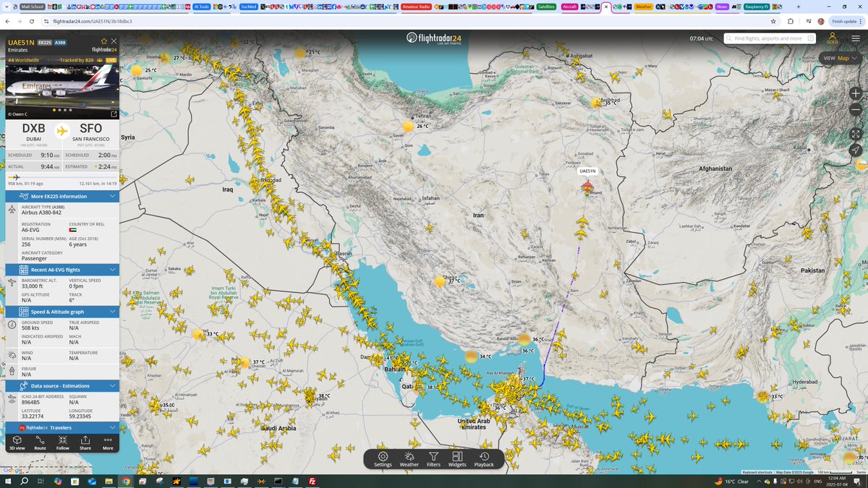Open map Settings in bottom toolbar

click(x=383, y=459)
